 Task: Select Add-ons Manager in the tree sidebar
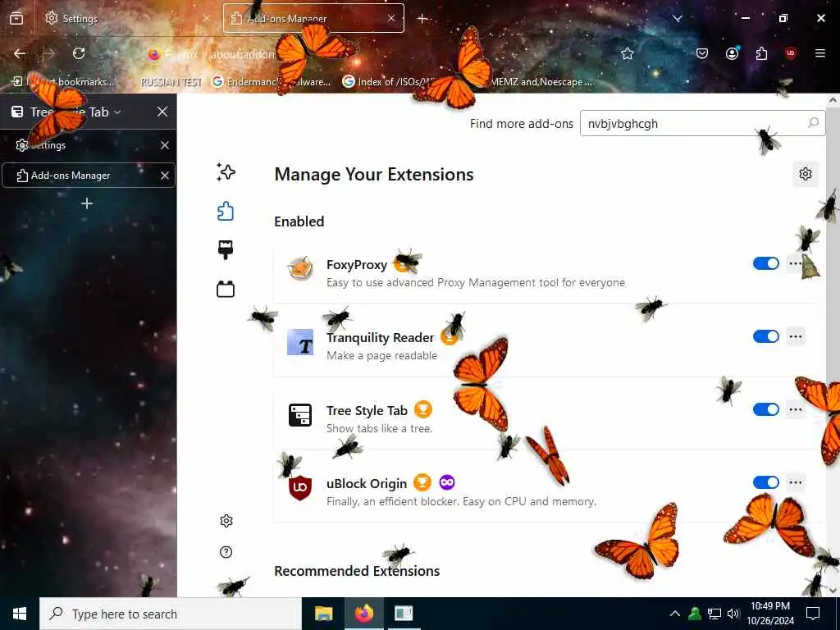point(89,176)
